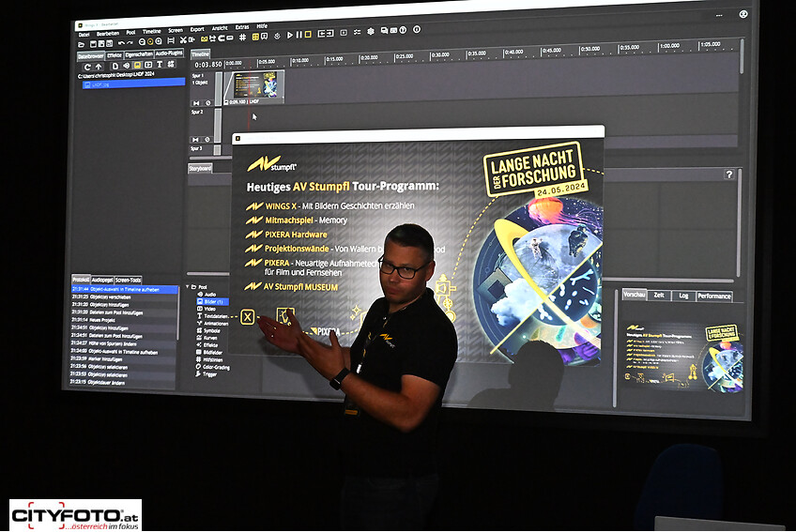Click the settings gear icon in toolbar
The image size is (796, 532).
[371, 32]
